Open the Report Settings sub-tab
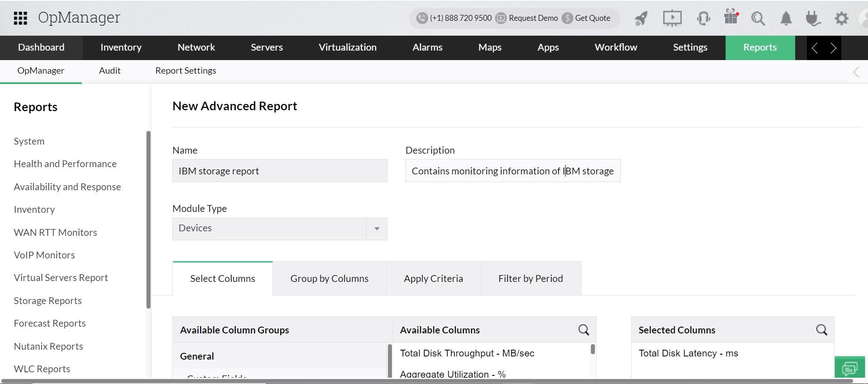The height and width of the screenshot is (384, 868). tap(186, 71)
